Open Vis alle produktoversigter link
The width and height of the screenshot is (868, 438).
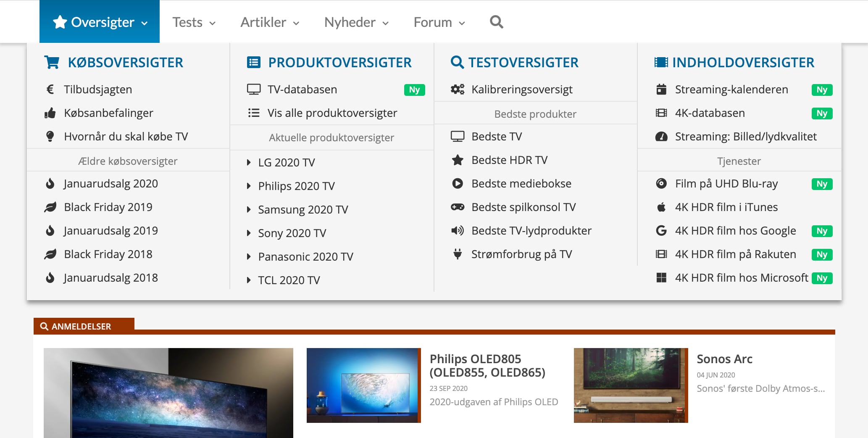pyautogui.click(x=332, y=113)
